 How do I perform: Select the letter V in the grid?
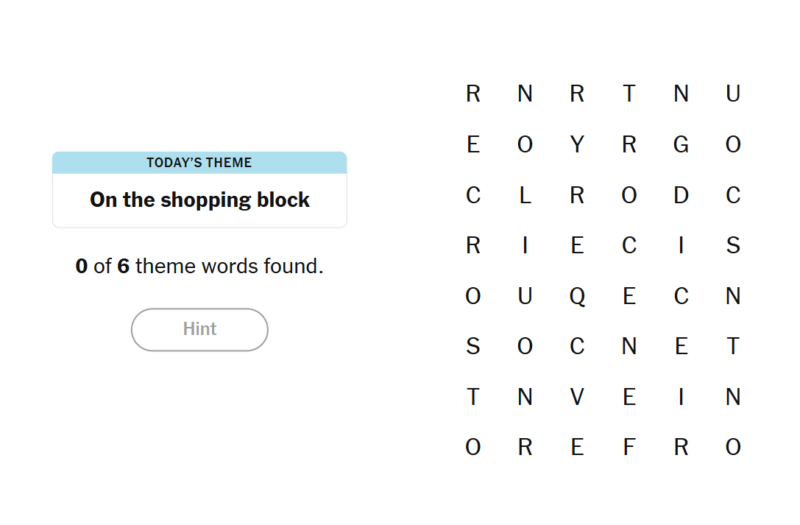pos(577,397)
